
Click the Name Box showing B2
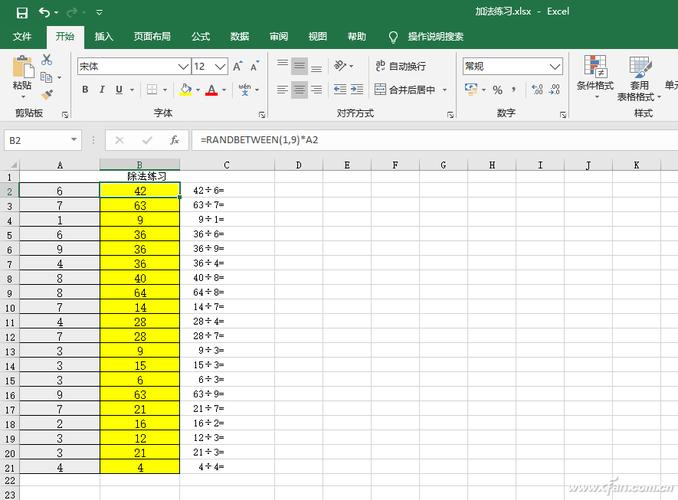(43, 140)
